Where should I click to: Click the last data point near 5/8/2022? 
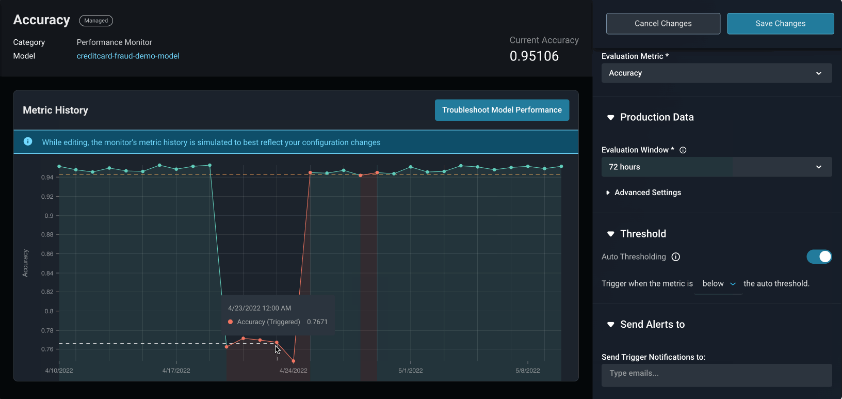[x=561, y=166]
